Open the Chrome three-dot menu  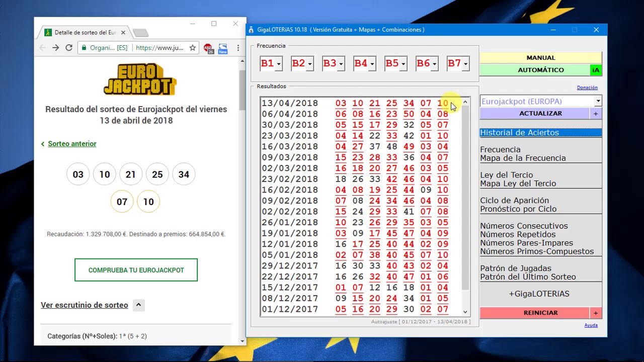click(238, 48)
